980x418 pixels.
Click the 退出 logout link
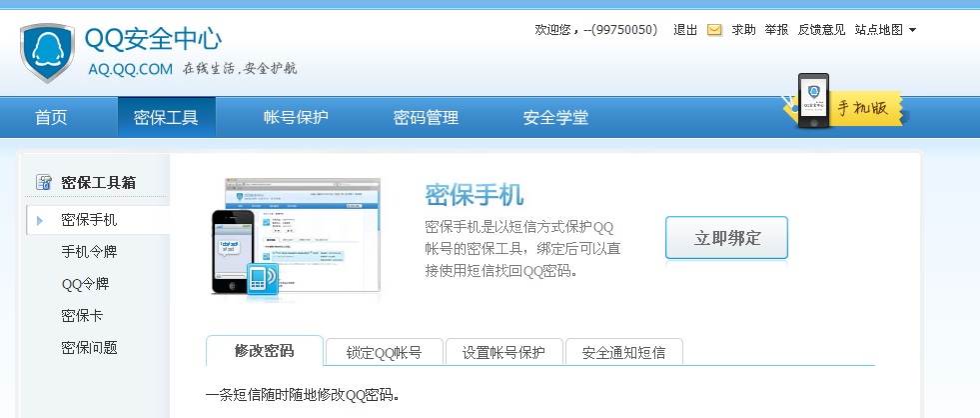pos(685,29)
